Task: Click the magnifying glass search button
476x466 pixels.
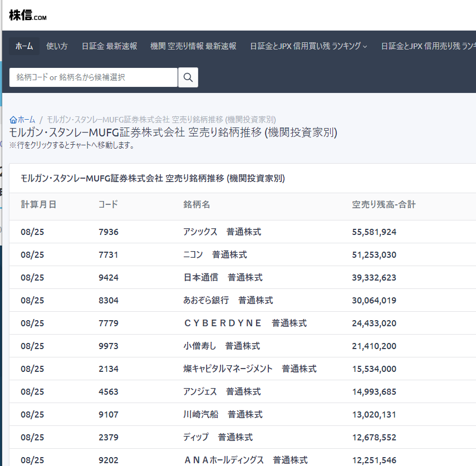Action: [188, 77]
